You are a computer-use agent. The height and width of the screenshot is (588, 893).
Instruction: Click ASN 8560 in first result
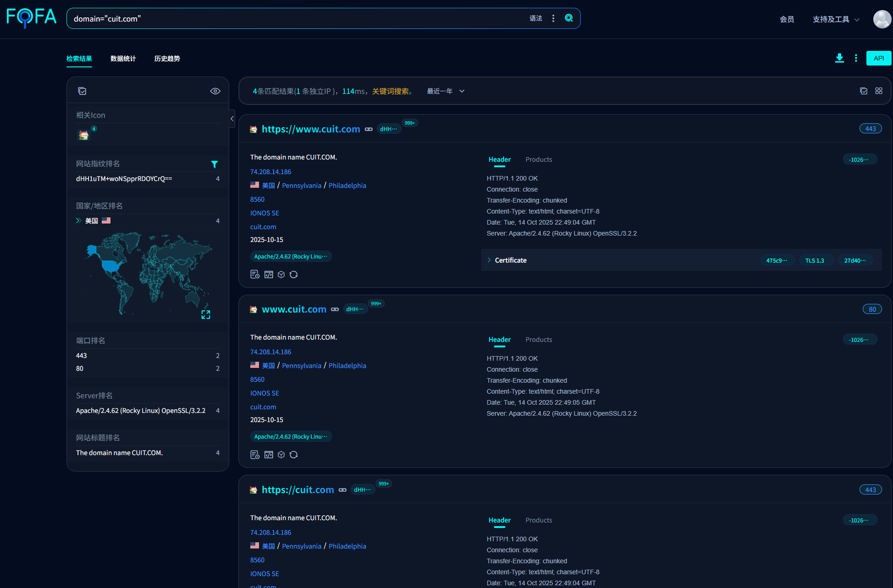[257, 199]
